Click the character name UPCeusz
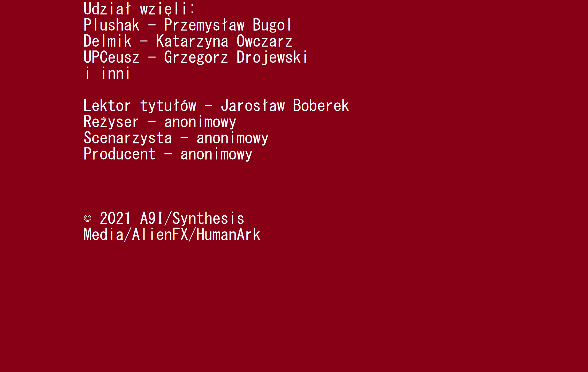This screenshot has height=372, width=588. tap(111, 57)
